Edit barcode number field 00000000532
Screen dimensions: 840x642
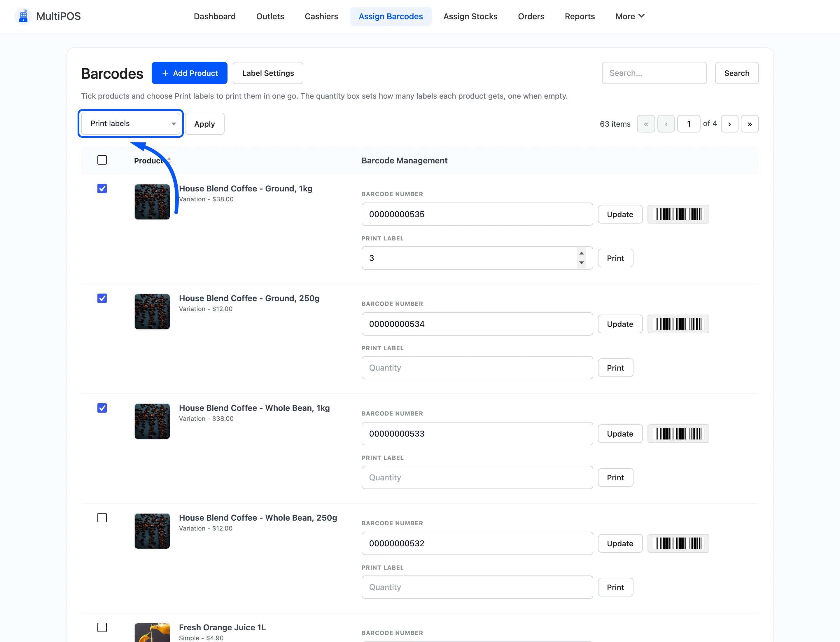click(x=477, y=543)
